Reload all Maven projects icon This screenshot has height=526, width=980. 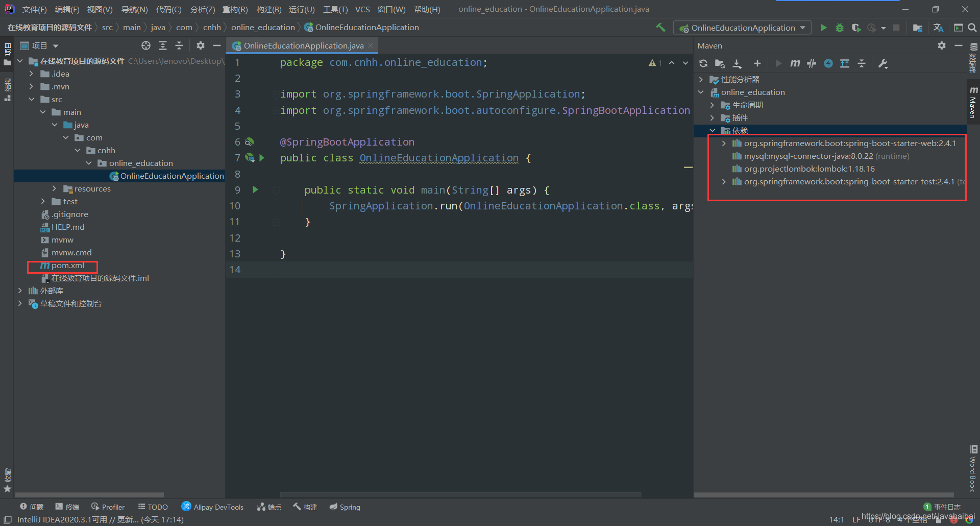click(703, 63)
